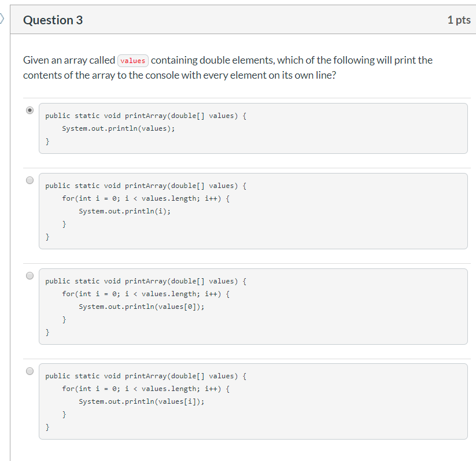
Task: Click the 1 pts label
Action: tap(459, 20)
